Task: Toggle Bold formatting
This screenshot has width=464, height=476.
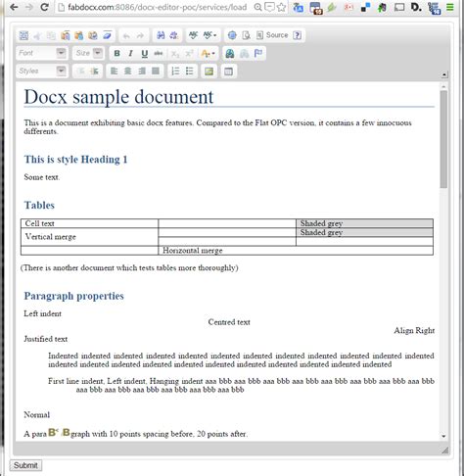Action: point(116,53)
